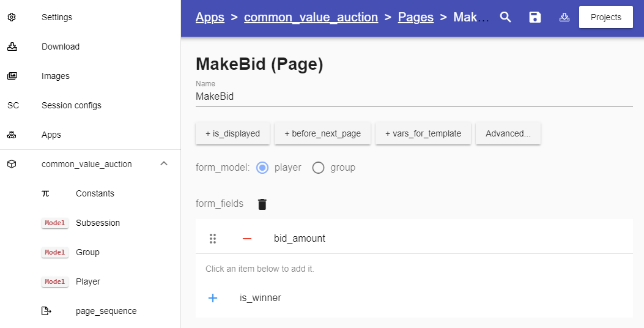This screenshot has width=644, height=328.
Task: Select the player form_model radio button
Action: point(262,168)
